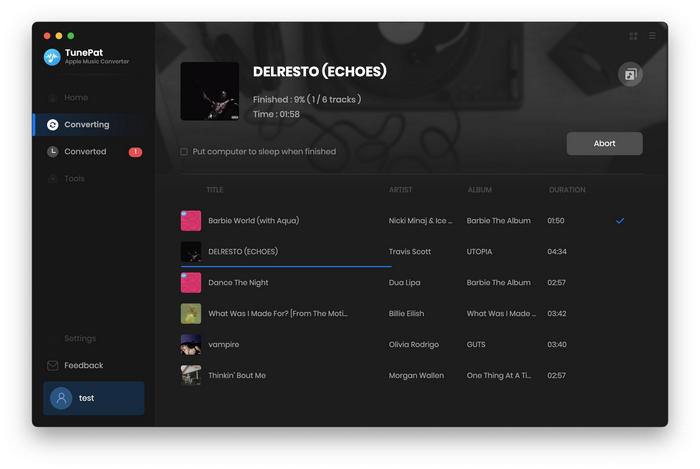Click the DELRESTO (ECHOES) heading
700x469 pixels.
pyautogui.click(x=320, y=71)
